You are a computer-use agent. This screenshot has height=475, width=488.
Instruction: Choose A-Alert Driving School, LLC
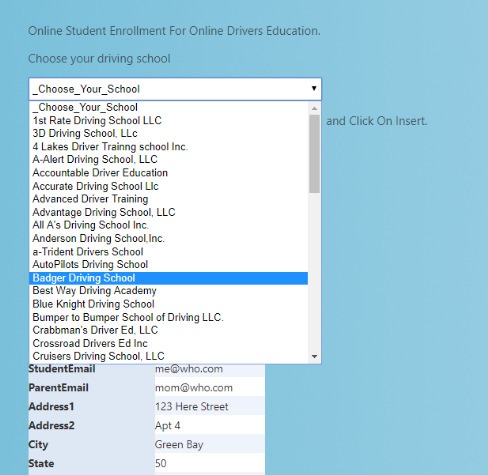tap(169, 160)
